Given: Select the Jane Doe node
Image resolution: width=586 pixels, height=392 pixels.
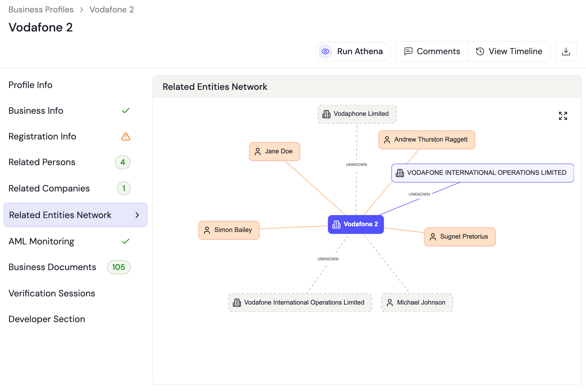Looking at the screenshot, I should point(275,152).
